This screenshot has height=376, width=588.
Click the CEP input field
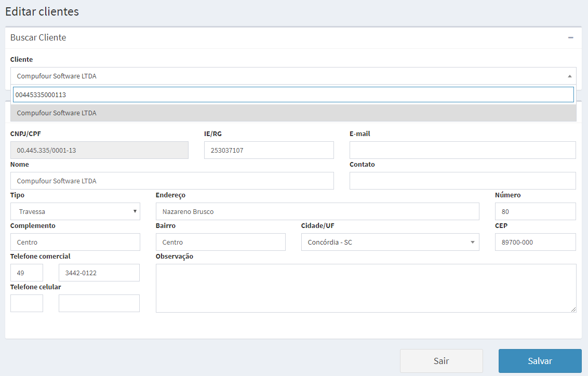(x=535, y=242)
